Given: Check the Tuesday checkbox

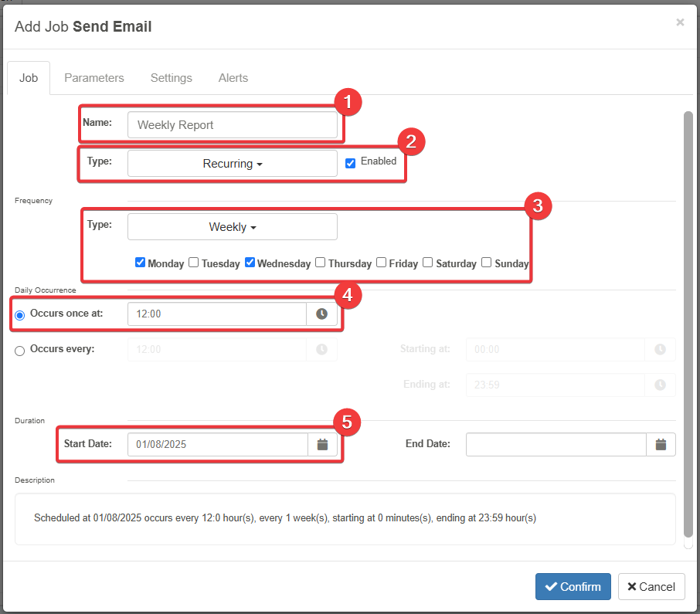Looking at the screenshot, I should [x=193, y=263].
